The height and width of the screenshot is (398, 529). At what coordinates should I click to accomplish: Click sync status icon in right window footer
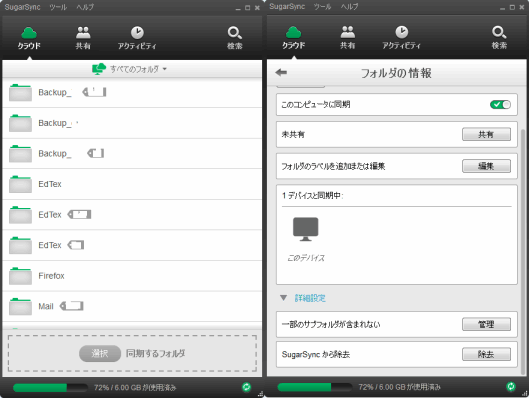[x=511, y=387]
